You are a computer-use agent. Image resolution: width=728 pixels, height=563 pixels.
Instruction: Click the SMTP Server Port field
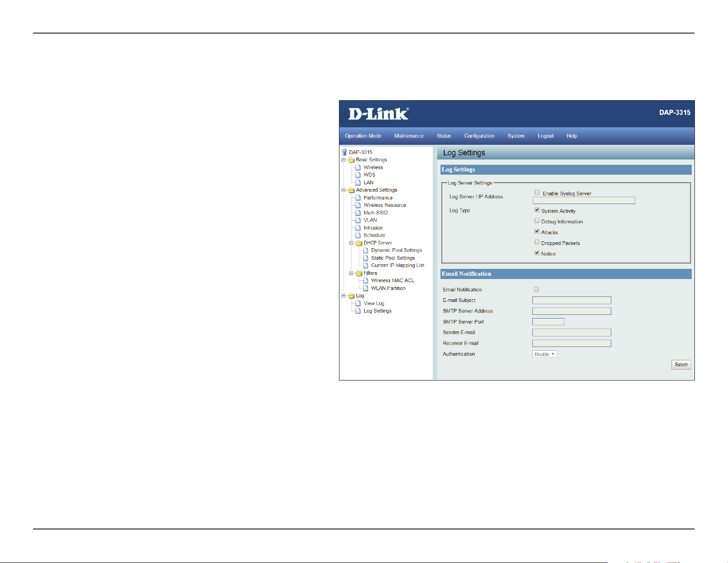coord(548,322)
